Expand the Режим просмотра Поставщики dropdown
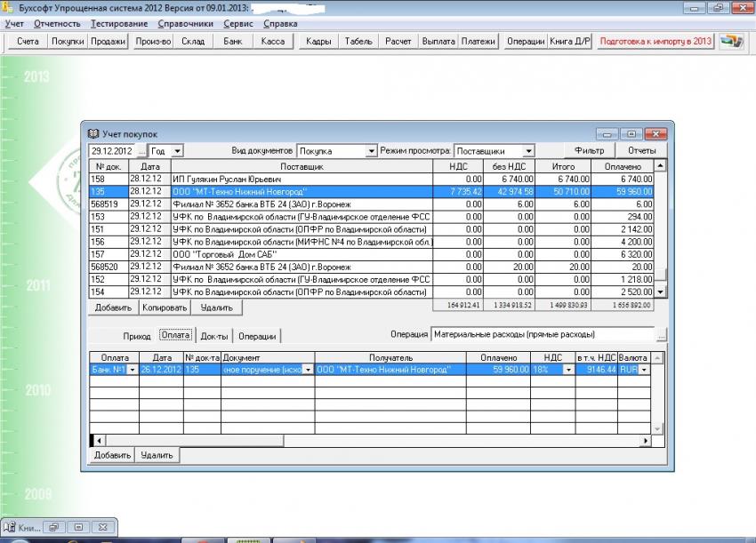 pos(528,151)
